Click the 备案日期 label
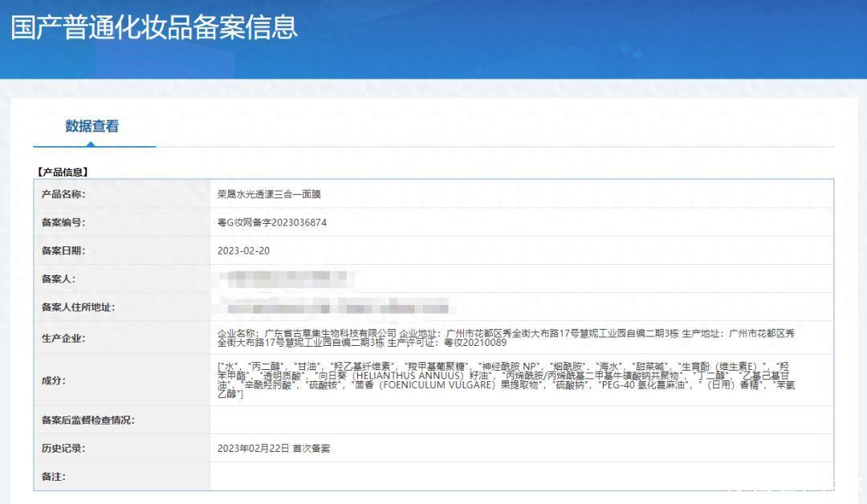 63,250
